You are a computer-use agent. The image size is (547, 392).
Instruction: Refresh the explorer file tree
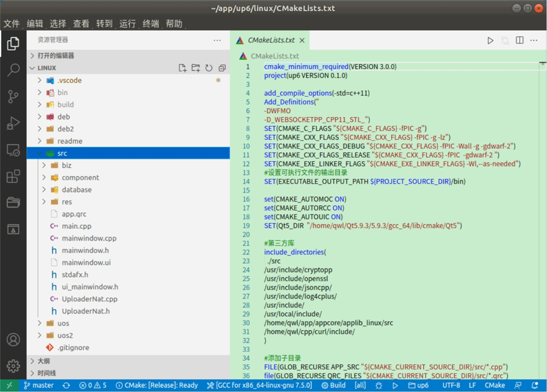[209, 68]
